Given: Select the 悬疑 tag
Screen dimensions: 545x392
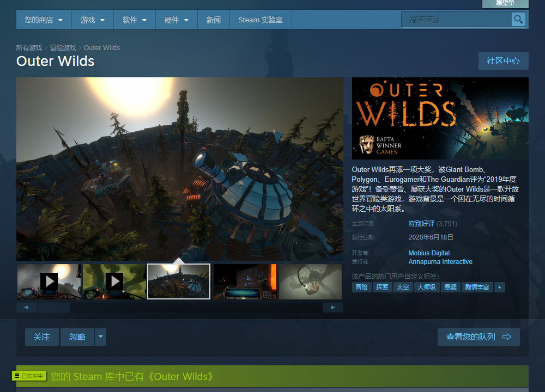Looking at the screenshot, I should pos(451,287).
